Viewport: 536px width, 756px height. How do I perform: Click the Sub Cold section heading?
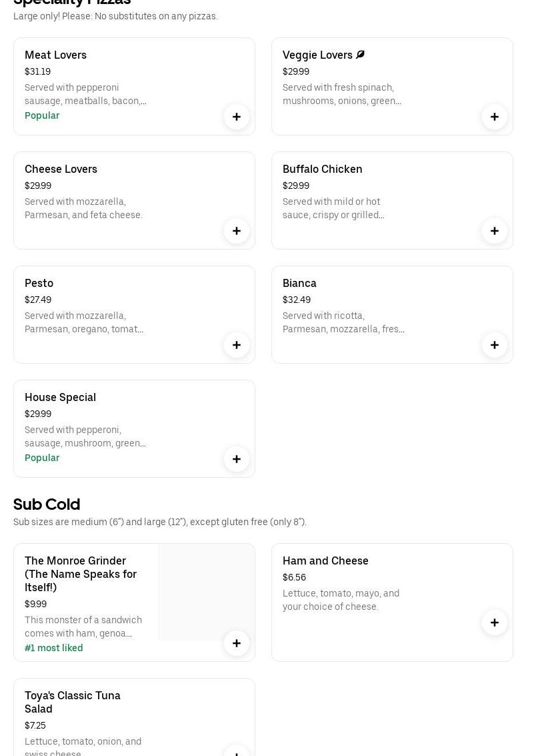click(47, 504)
